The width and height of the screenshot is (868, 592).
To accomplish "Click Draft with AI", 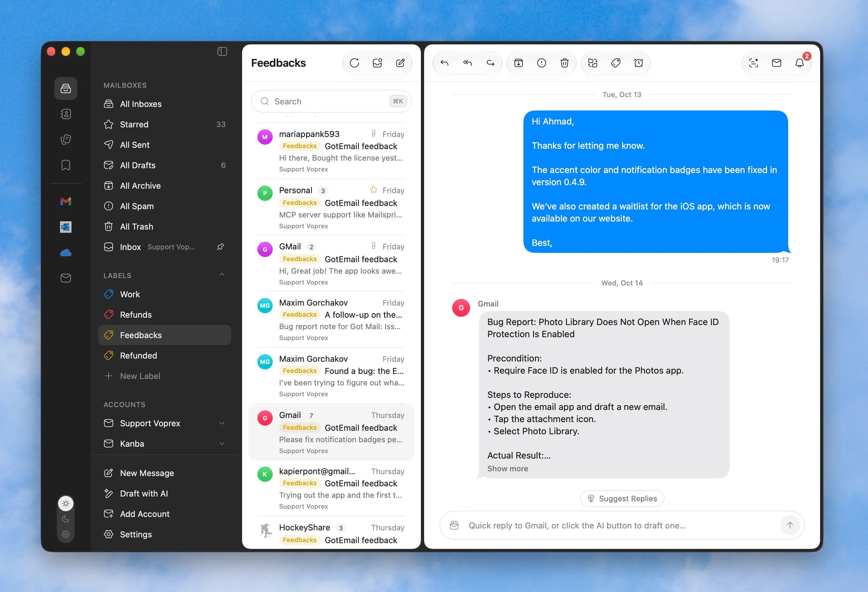I will click(x=165, y=493).
